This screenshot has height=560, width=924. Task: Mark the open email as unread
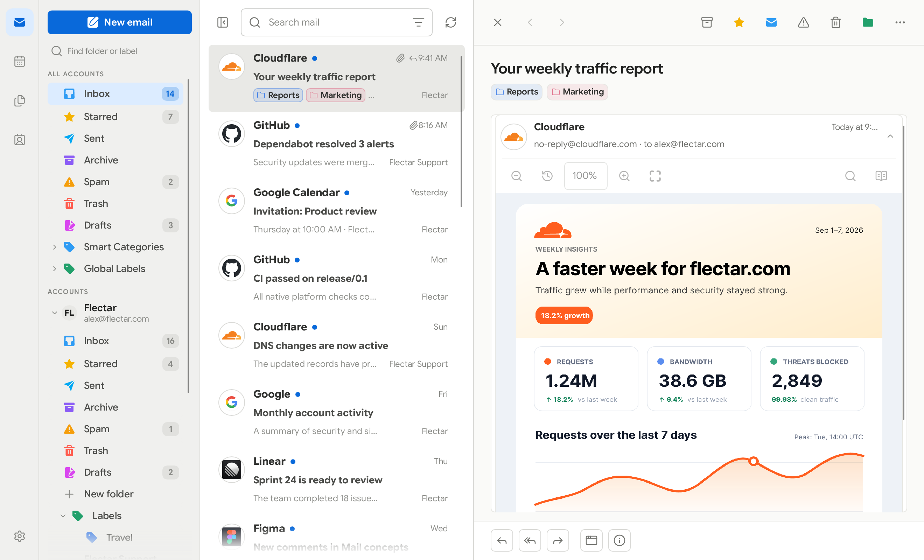771,22
